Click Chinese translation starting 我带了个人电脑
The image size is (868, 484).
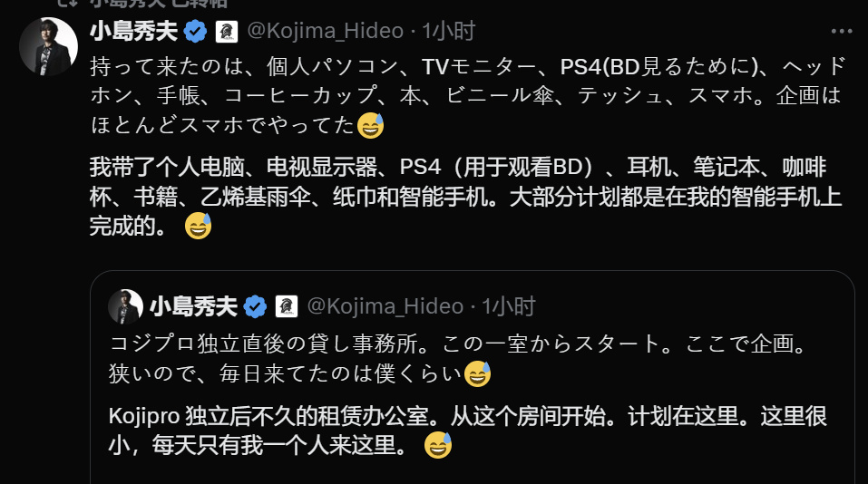(x=466, y=197)
